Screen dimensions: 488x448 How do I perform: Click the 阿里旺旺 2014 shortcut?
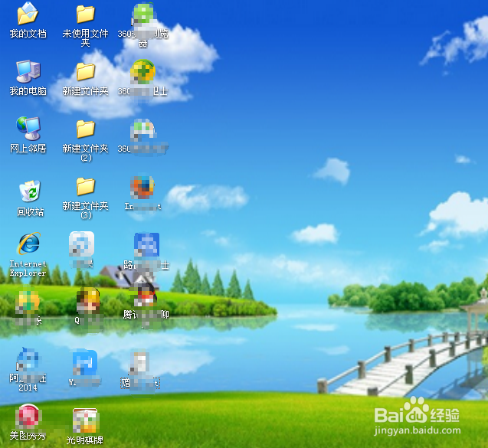[x=28, y=370]
